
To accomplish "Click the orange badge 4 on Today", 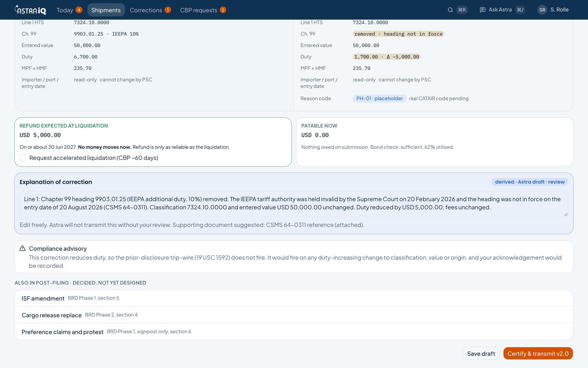I will coord(79,10).
